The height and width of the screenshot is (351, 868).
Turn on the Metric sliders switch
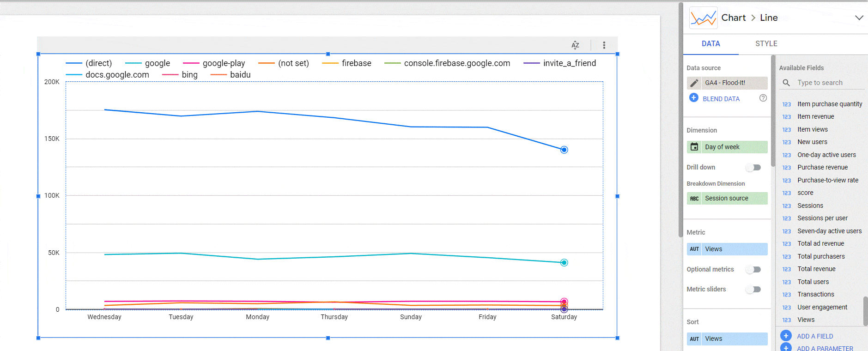point(753,289)
